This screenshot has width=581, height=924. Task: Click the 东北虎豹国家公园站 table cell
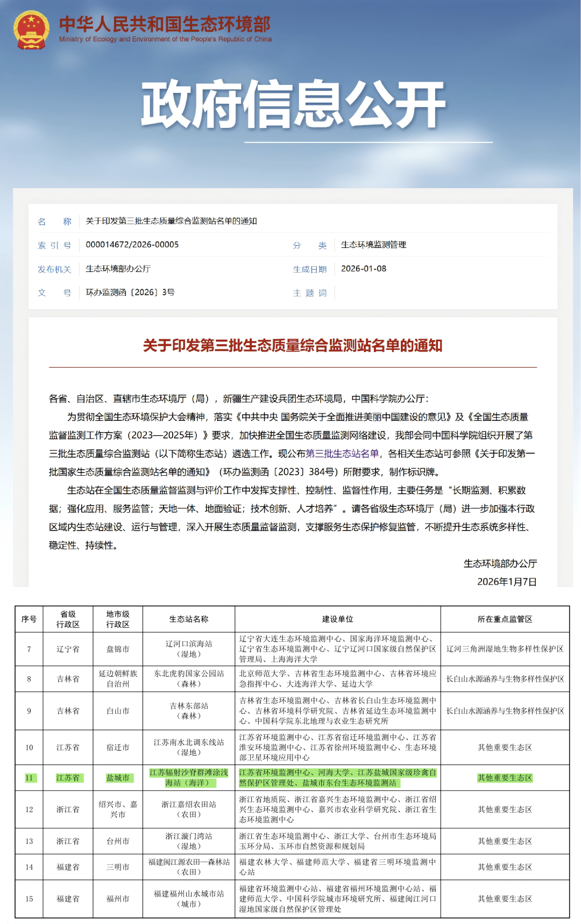[189, 678]
